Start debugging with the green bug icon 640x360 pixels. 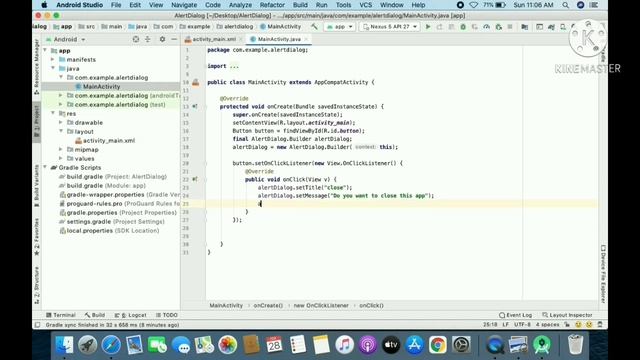pos(463,27)
